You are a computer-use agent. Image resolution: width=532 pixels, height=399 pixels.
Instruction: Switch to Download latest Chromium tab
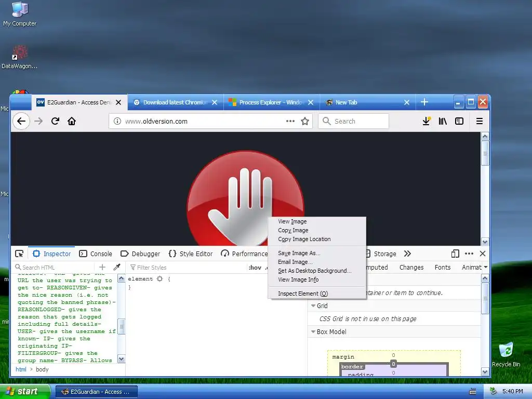click(175, 102)
